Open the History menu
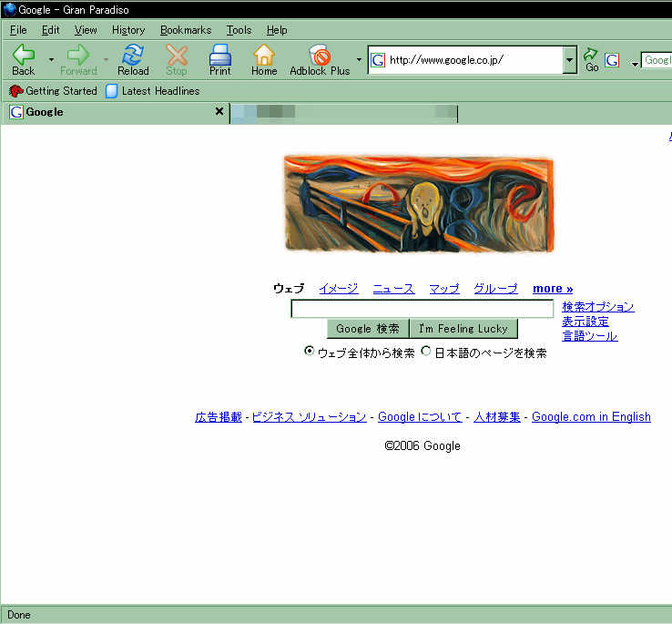Image resolution: width=672 pixels, height=624 pixels. click(128, 30)
